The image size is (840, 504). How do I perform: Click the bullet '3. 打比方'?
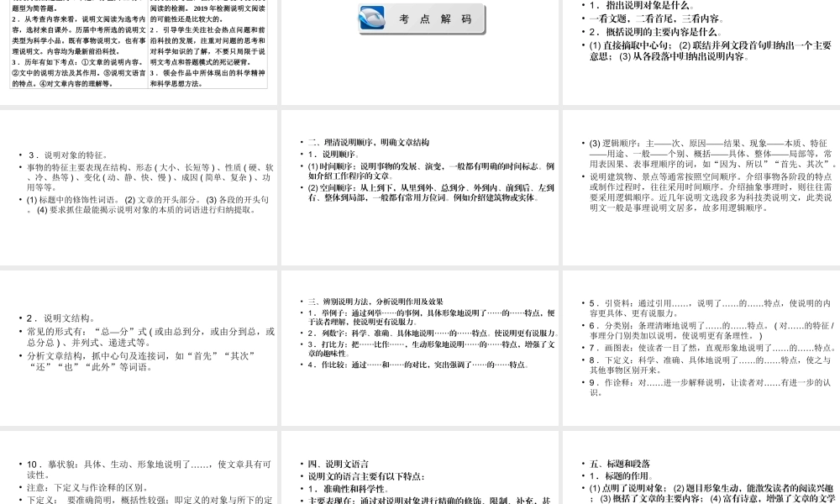(431, 349)
